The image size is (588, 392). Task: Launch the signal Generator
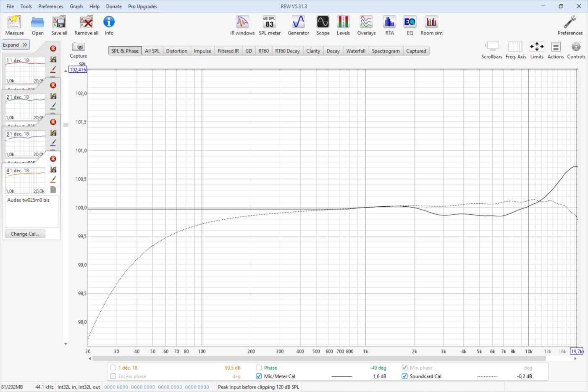click(x=298, y=25)
